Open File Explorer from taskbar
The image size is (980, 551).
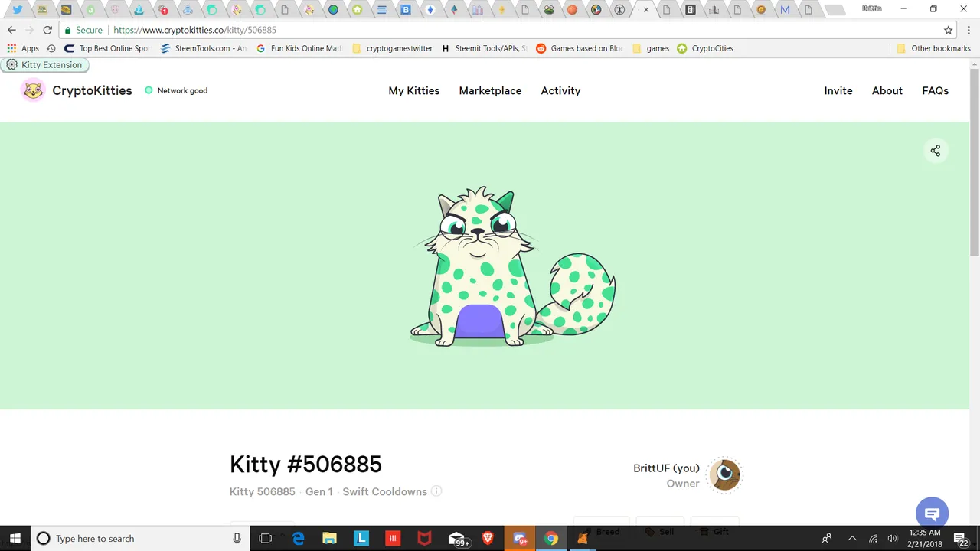click(329, 539)
